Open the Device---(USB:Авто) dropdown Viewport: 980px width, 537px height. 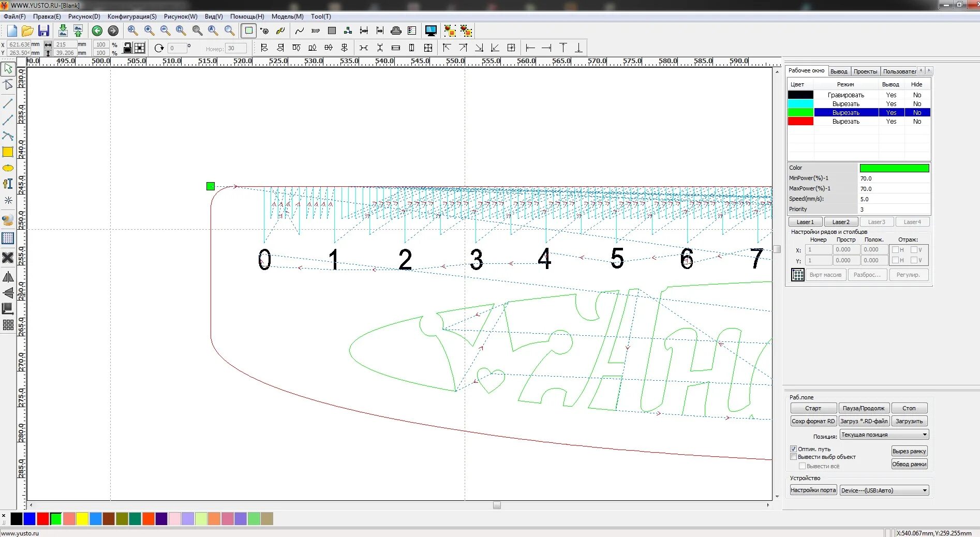pos(925,490)
